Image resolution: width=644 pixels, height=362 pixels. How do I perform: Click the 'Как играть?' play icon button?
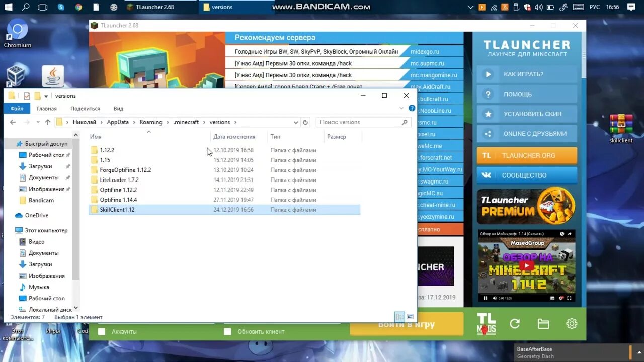527,74
